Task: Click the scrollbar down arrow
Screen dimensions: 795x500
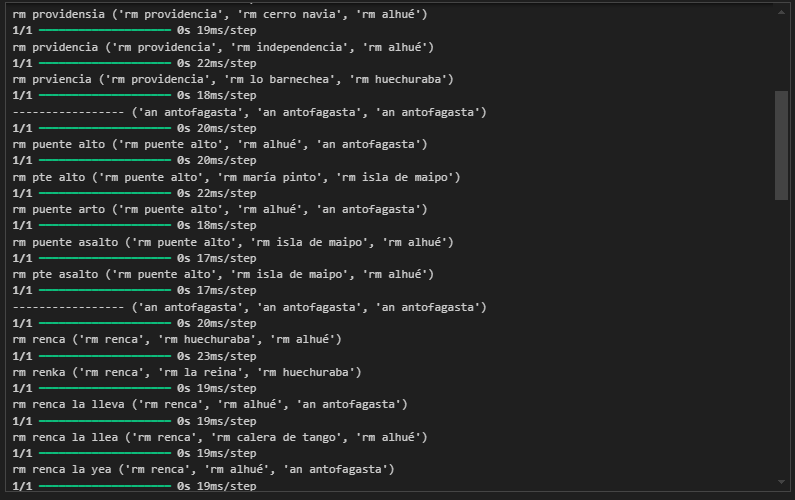Action: coord(781,488)
